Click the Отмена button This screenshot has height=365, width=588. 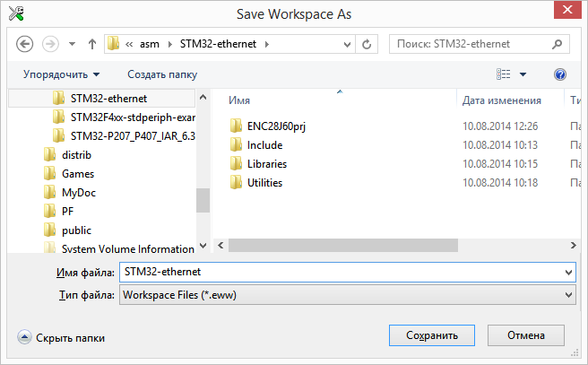pos(526,335)
